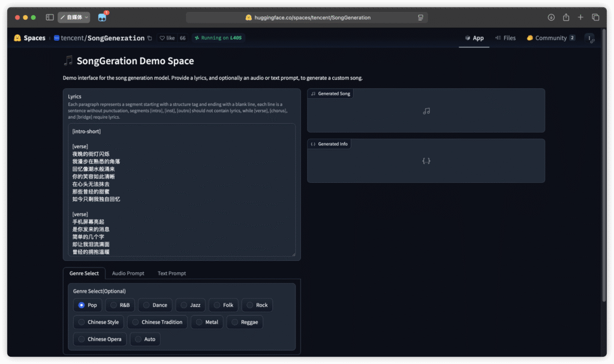
Task: Select the Auto genre radio button
Action: click(x=145, y=339)
